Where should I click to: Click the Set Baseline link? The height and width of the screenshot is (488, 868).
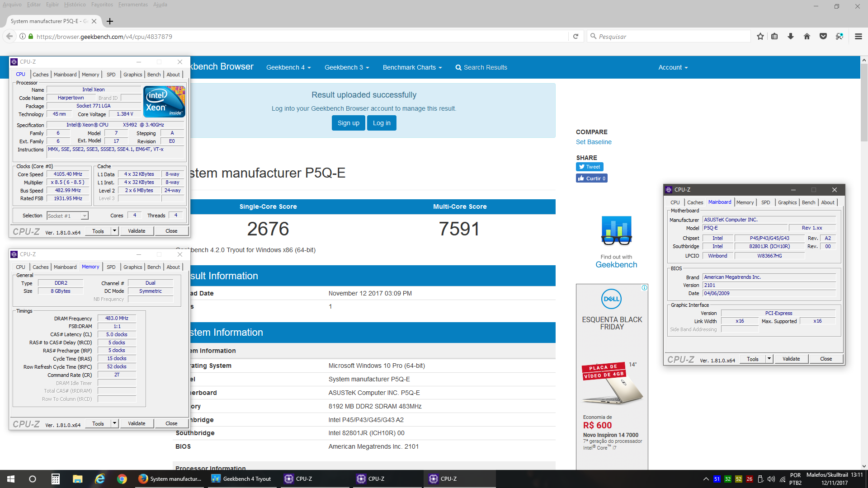(x=594, y=142)
